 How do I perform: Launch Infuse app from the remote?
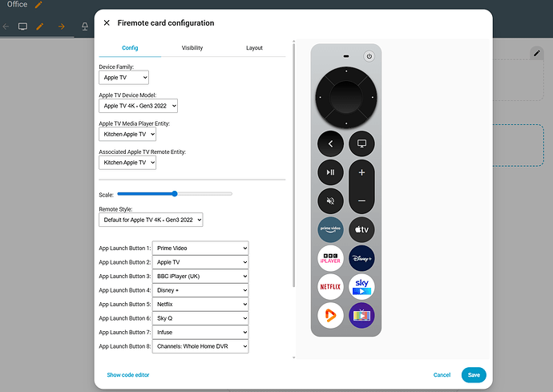tap(330, 315)
